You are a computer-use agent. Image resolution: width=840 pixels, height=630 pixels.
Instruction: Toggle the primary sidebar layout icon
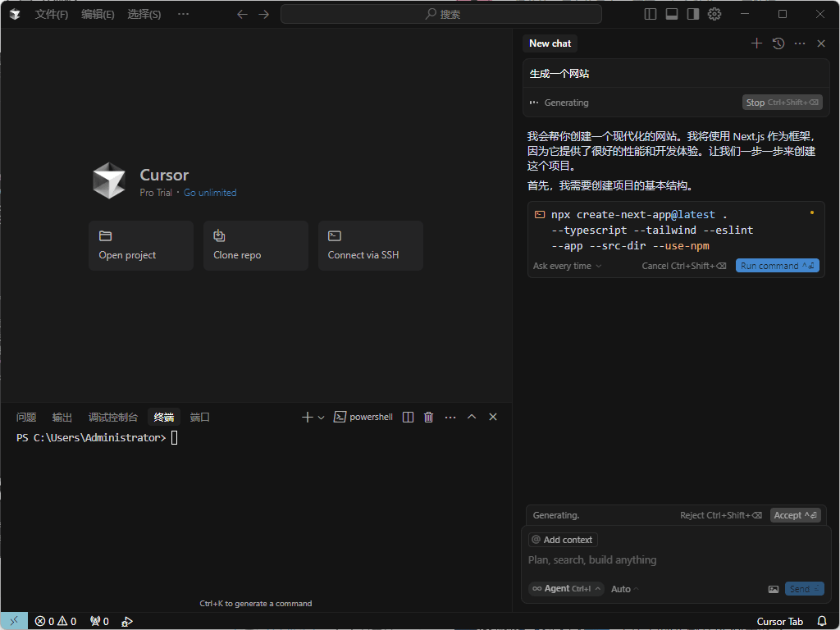pos(651,14)
